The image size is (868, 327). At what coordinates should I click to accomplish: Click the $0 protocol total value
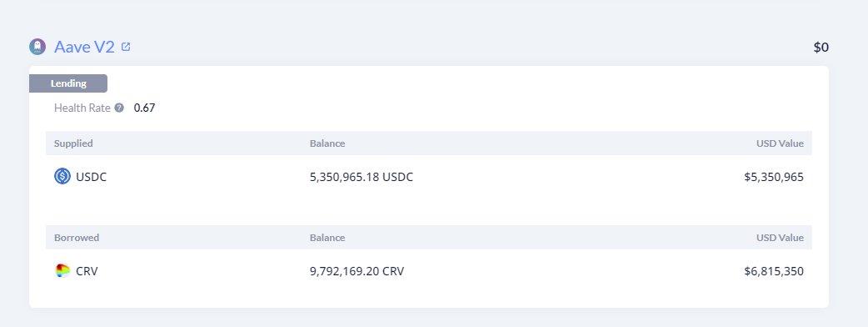[x=821, y=48]
